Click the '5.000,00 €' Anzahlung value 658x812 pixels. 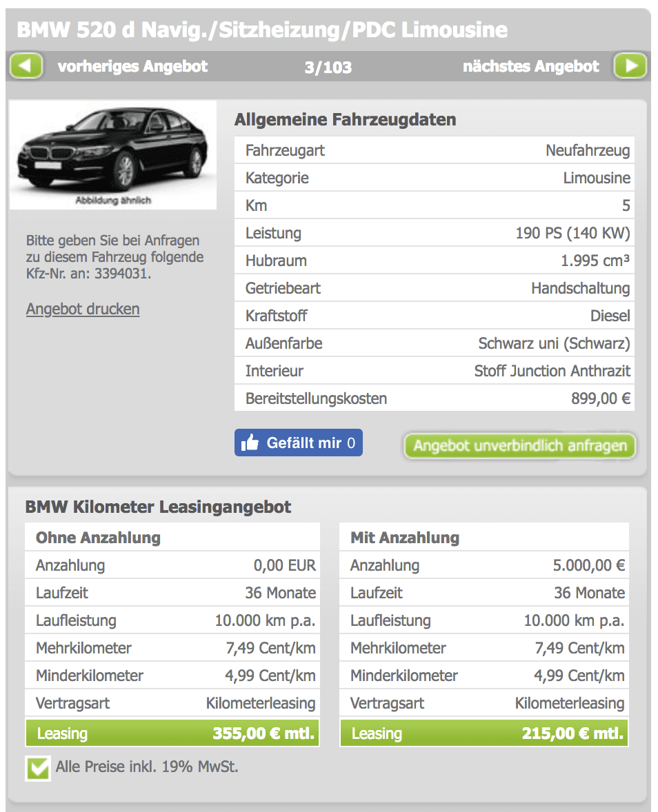[588, 565]
